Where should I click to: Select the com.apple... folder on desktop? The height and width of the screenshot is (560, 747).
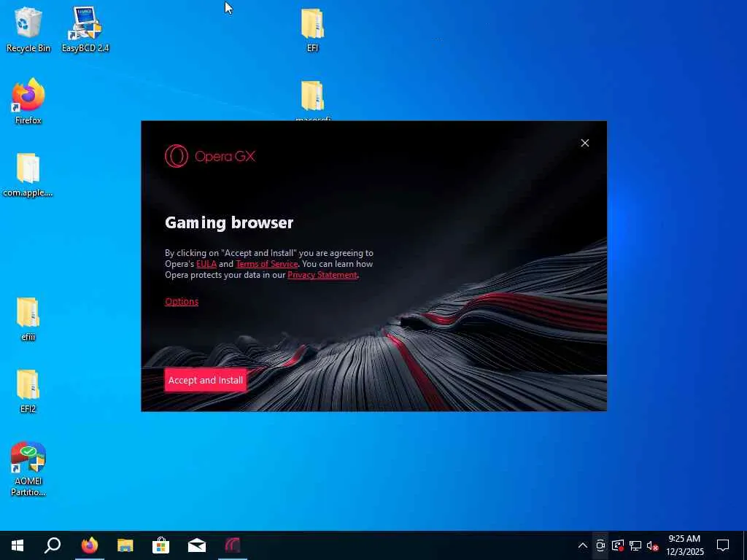(x=28, y=175)
